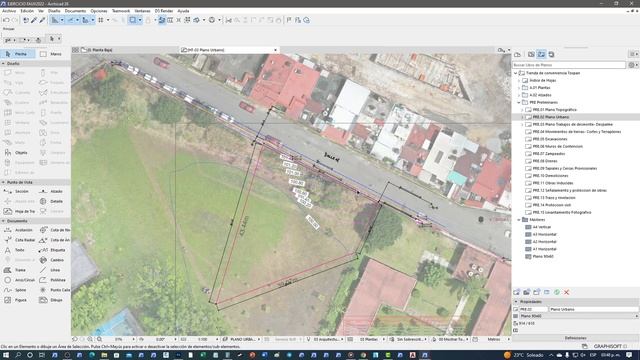Open the Archivo menu
The height and width of the screenshot is (360, 640).
coord(9,11)
